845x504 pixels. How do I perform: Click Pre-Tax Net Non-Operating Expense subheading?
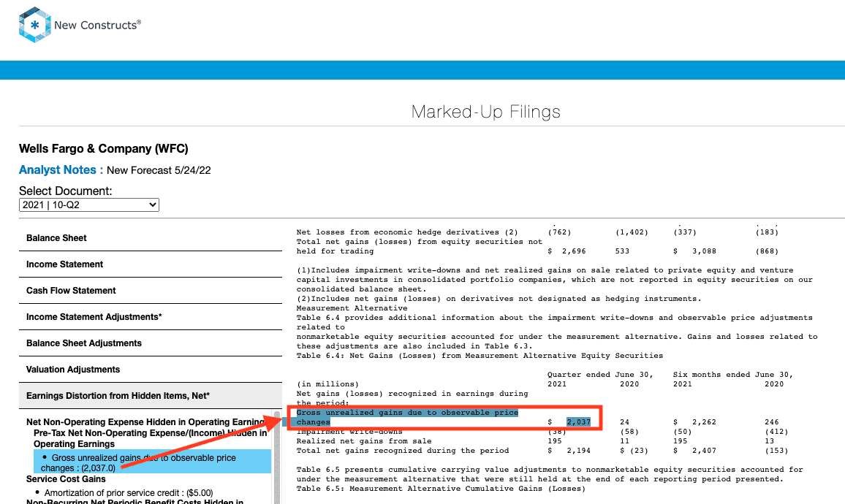click(x=151, y=438)
